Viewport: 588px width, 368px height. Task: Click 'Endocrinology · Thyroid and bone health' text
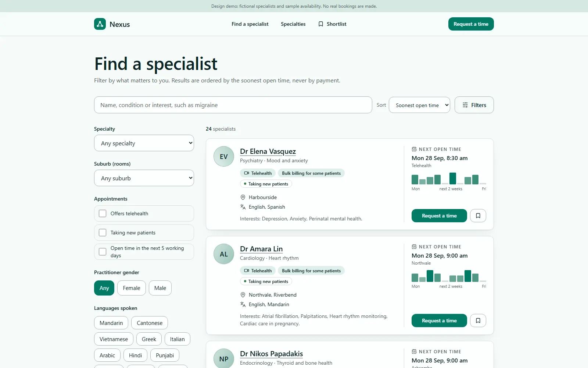(286, 363)
